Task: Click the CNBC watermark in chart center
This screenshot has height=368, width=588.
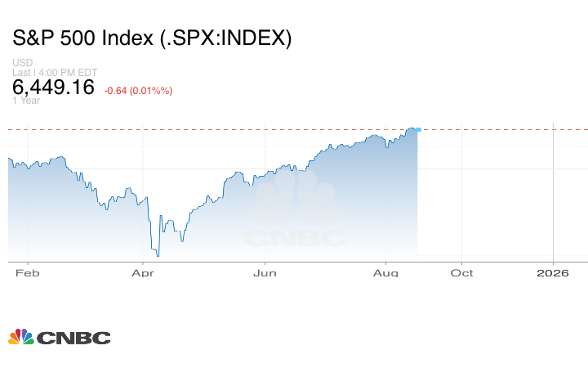Action: [296, 221]
